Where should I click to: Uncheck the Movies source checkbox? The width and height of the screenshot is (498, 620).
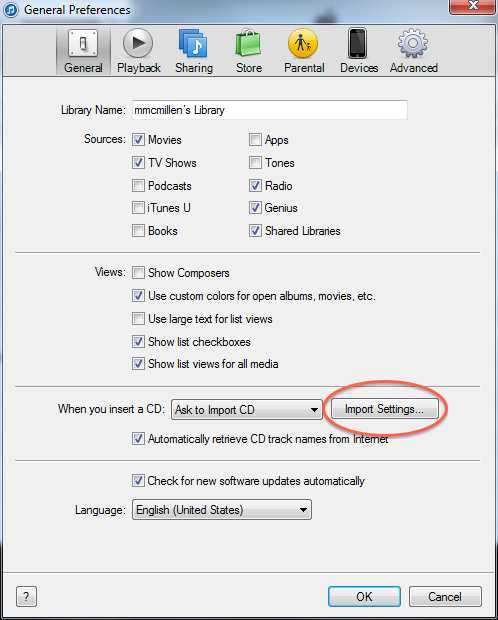(138, 140)
